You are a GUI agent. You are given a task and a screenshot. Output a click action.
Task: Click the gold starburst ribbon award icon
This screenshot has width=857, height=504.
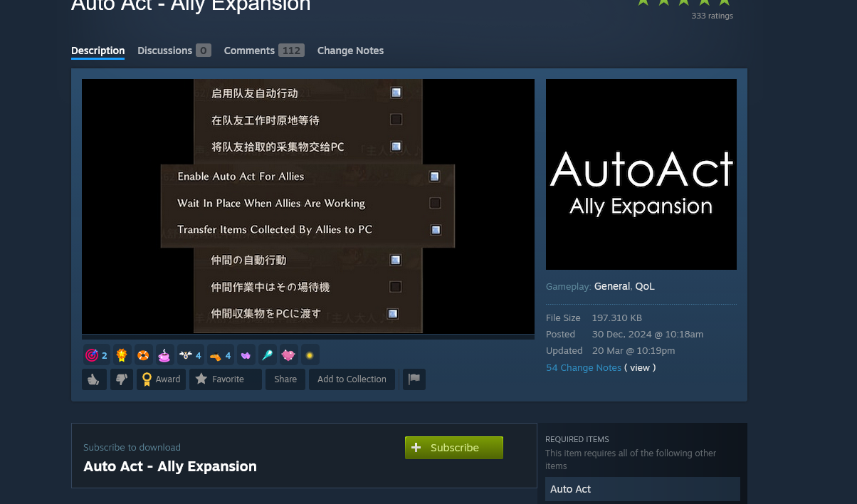pos(122,355)
